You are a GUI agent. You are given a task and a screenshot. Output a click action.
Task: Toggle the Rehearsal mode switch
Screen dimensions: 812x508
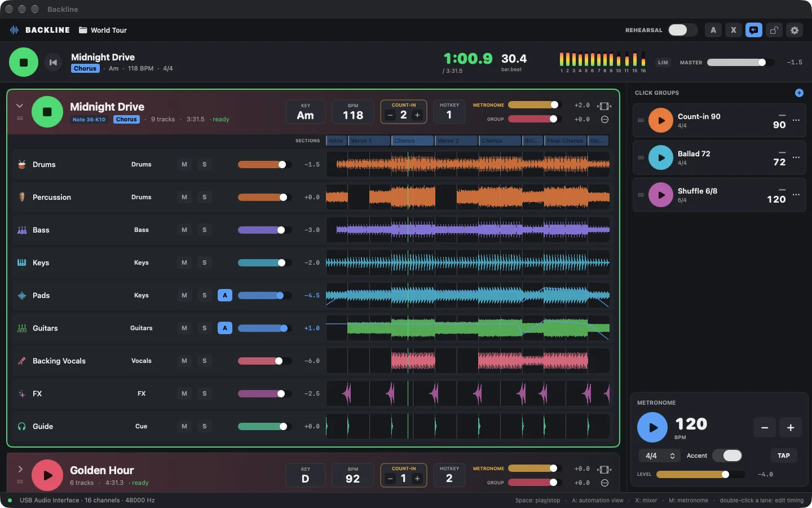682,30
